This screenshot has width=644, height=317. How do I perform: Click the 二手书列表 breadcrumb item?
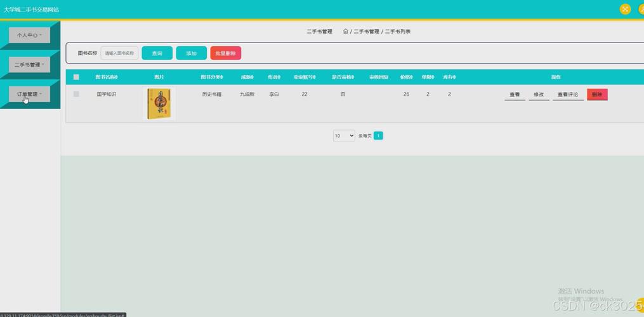coord(398,31)
